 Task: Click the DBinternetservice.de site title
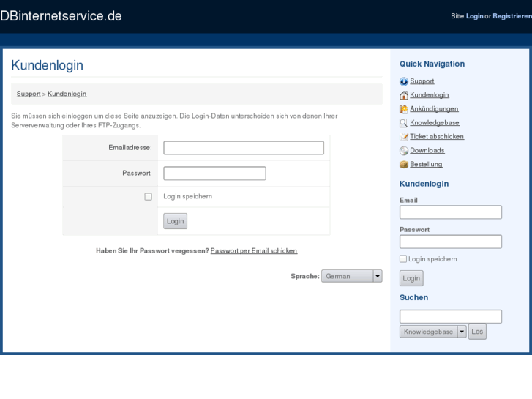click(61, 16)
